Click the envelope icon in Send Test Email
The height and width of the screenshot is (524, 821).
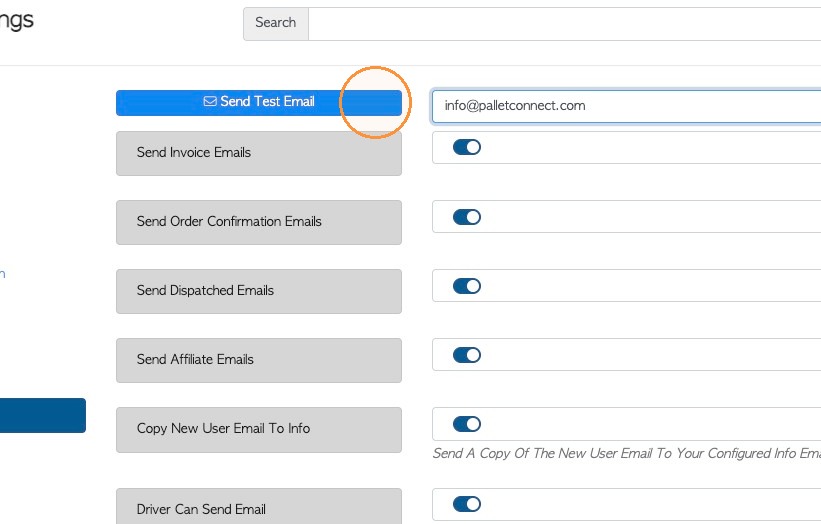click(x=210, y=101)
